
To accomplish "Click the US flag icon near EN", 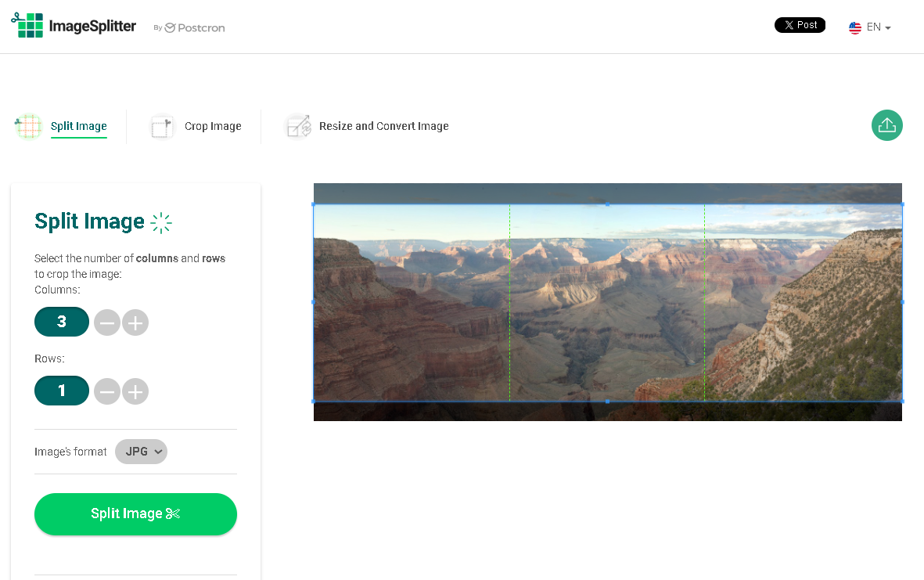I will (x=854, y=27).
